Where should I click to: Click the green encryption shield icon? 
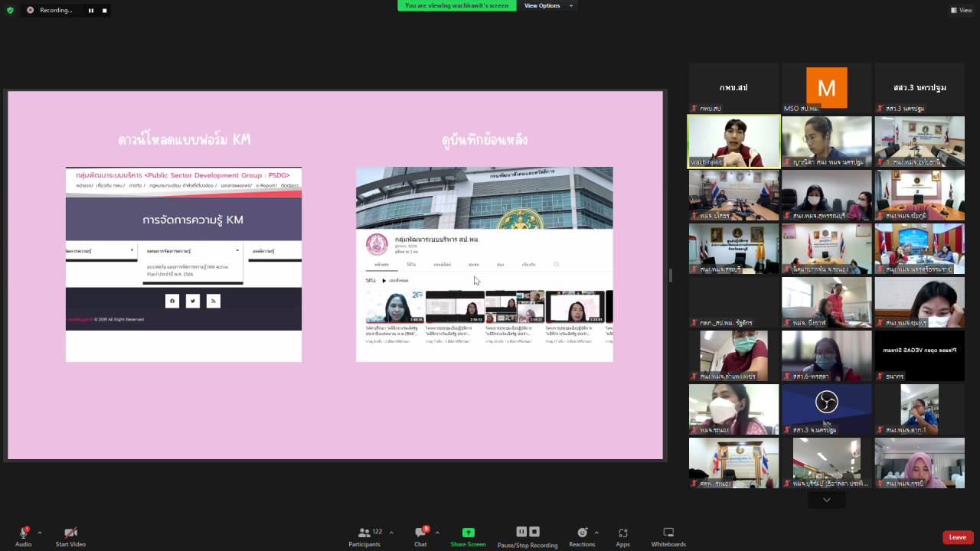coord(10,10)
